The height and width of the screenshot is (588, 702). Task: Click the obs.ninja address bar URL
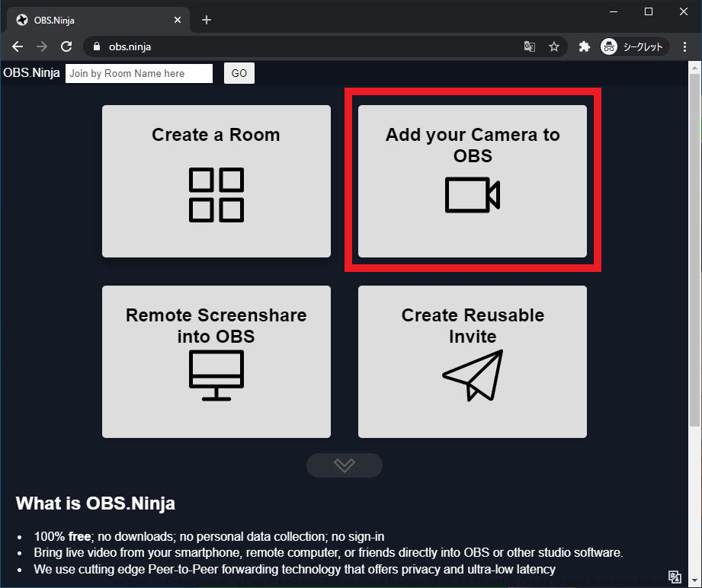[130, 46]
